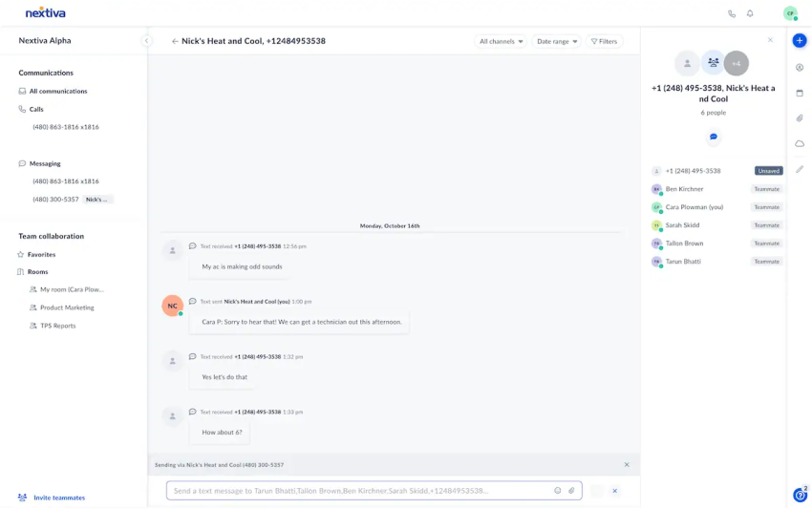
Task: Open Messaging line (480) 863-1816 x1816
Action: pyautogui.click(x=66, y=181)
